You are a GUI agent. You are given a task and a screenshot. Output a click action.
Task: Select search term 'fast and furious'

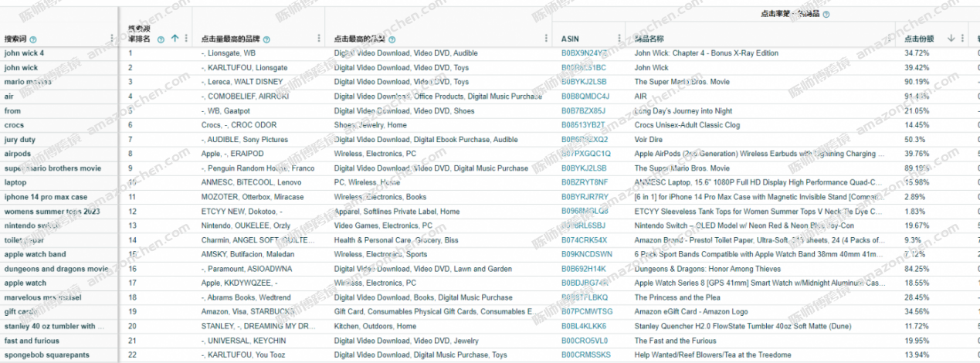pyautogui.click(x=31, y=341)
